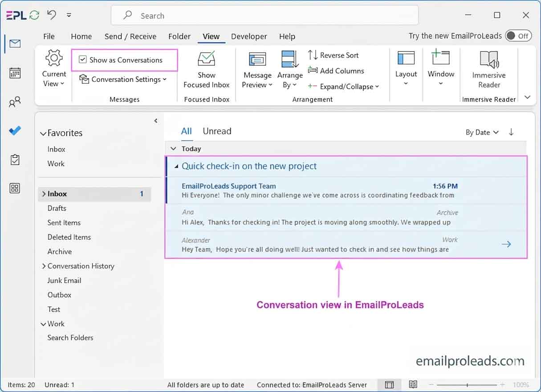Select the View tab
The height and width of the screenshot is (392, 541).
(x=211, y=37)
